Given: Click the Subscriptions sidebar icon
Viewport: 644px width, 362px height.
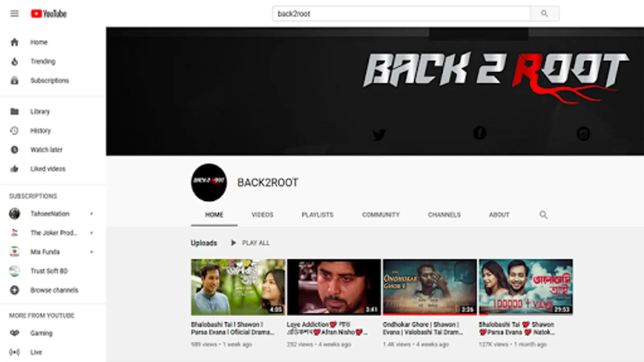Looking at the screenshot, I should [14, 80].
